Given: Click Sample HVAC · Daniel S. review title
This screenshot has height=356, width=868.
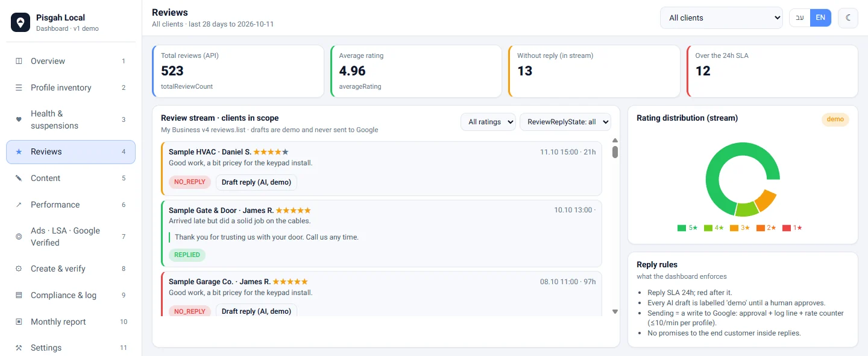Looking at the screenshot, I should tap(210, 152).
